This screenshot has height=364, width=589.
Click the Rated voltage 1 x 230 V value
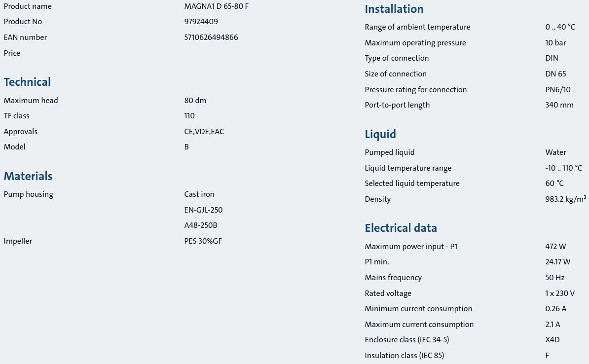point(560,293)
